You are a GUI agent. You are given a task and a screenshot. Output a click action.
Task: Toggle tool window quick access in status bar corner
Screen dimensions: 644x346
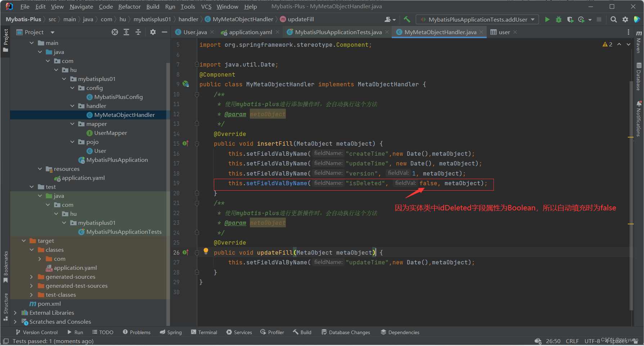point(5,341)
